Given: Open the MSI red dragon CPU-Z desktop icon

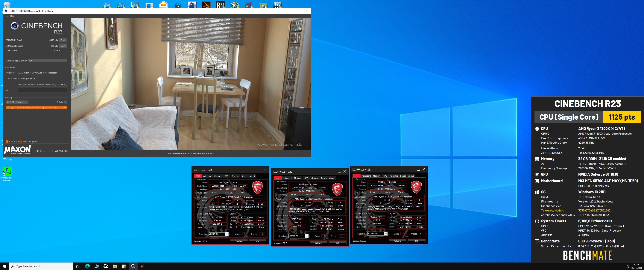Looking at the screenshot, I should pos(249,5).
